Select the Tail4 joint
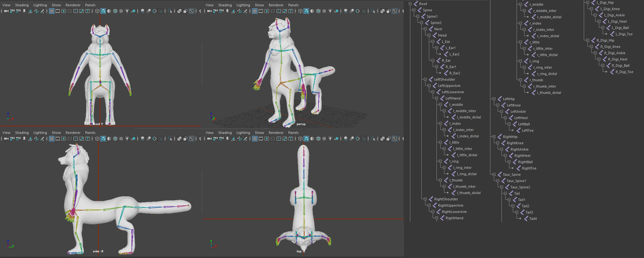Viewport: 644px width, 258px height. pos(533,219)
